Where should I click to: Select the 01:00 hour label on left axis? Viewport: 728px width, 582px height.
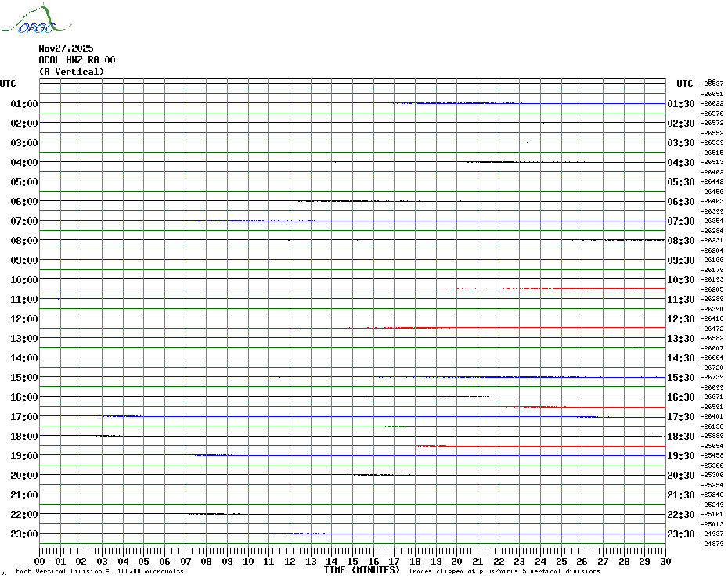click(24, 104)
